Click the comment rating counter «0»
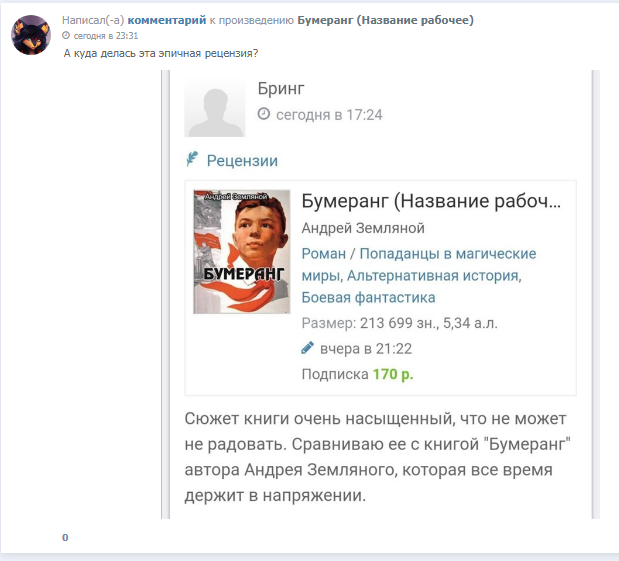This screenshot has width=619, height=561. click(x=65, y=537)
